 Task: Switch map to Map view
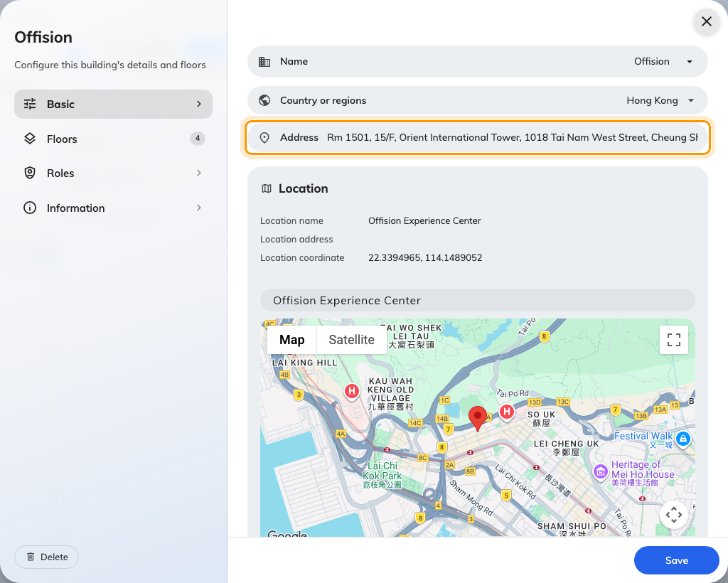coord(292,340)
